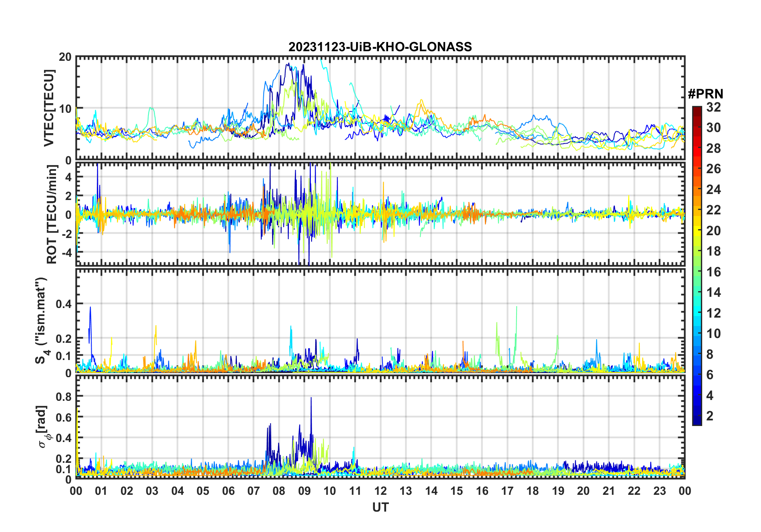Click colorbar tick label 18

click(x=713, y=251)
